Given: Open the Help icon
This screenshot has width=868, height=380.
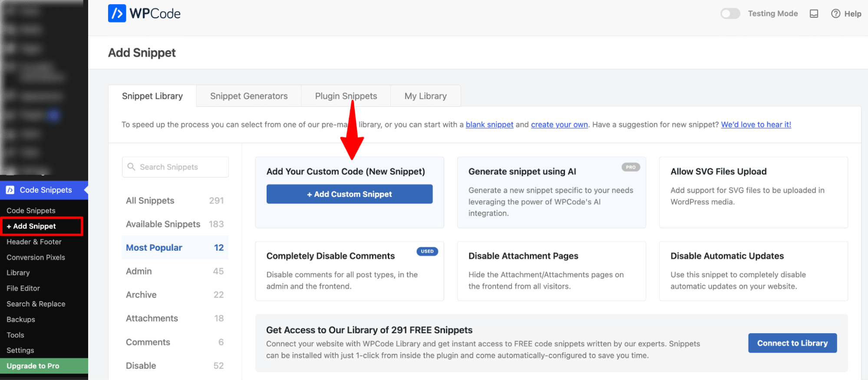Looking at the screenshot, I should point(835,13).
